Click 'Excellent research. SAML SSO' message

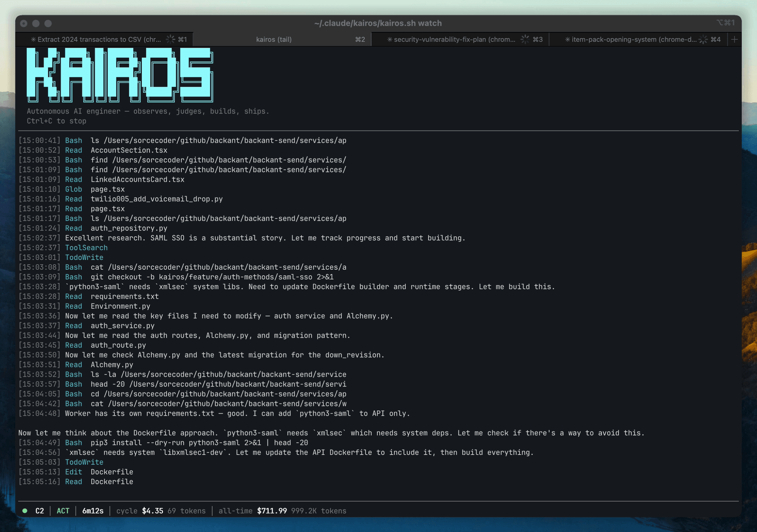pyautogui.click(x=265, y=238)
